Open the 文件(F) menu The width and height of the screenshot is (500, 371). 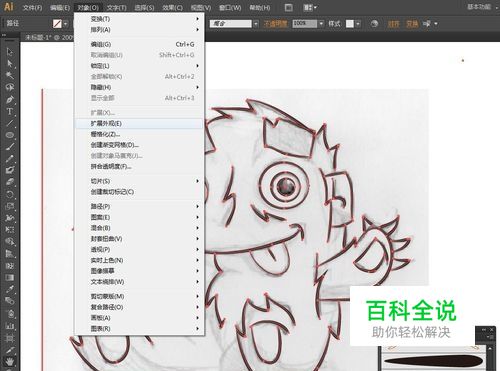tap(32, 7)
